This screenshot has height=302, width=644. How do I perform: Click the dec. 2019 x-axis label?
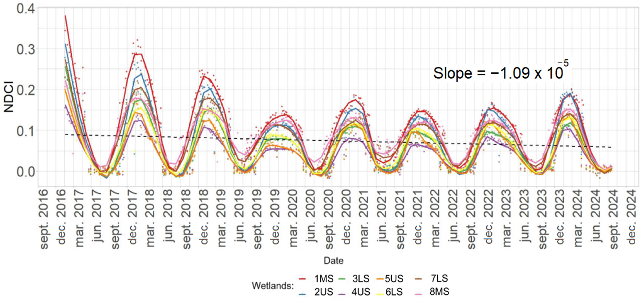pyautogui.click(x=275, y=217)
